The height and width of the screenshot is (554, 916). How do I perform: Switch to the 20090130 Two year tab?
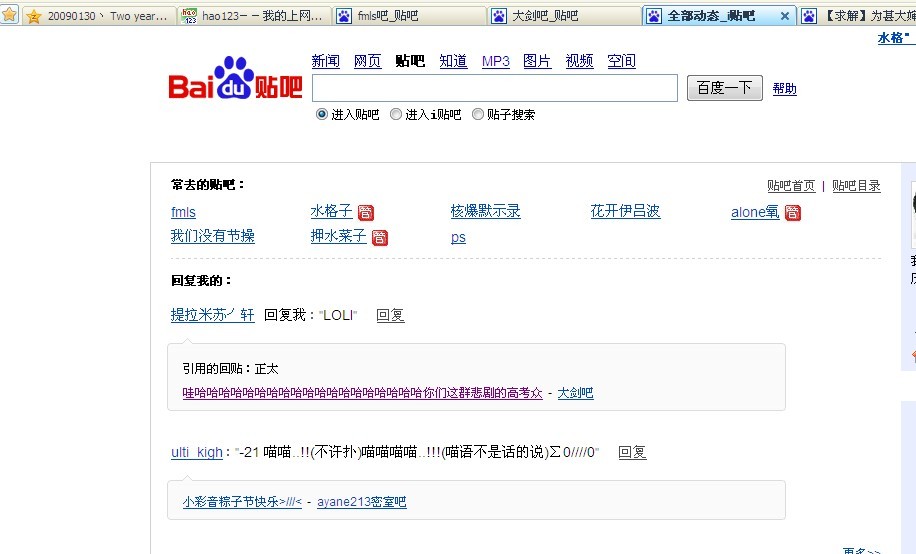pyautogui.click(x=99, y=16)
